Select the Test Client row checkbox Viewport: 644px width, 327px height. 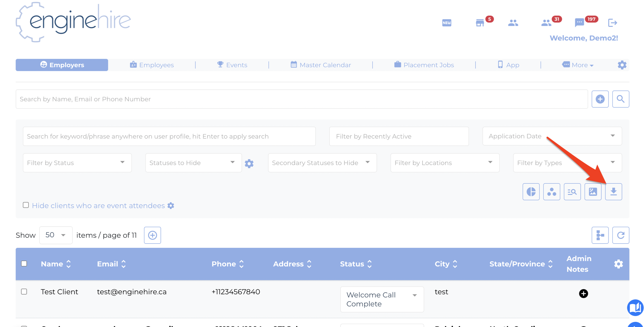click(x=24, y=292)
